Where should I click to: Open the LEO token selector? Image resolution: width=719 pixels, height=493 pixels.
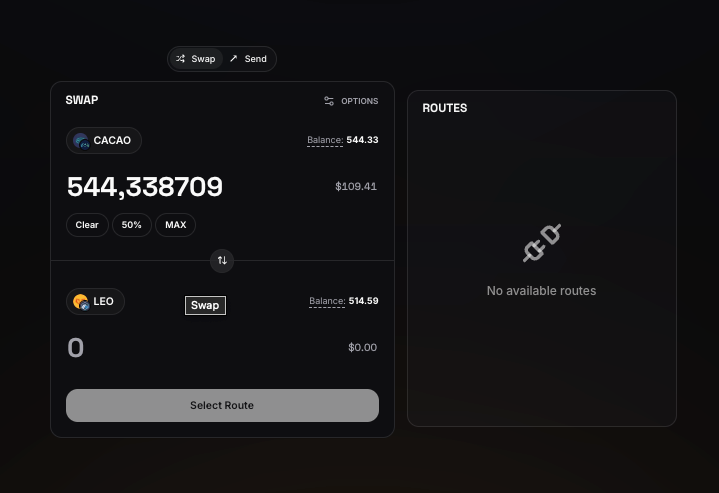(95, 301)
